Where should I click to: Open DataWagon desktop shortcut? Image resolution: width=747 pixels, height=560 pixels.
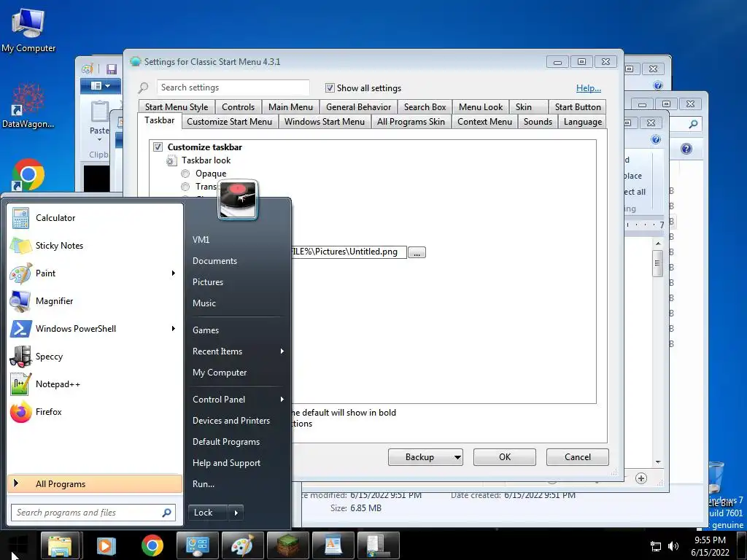point(28,106)
